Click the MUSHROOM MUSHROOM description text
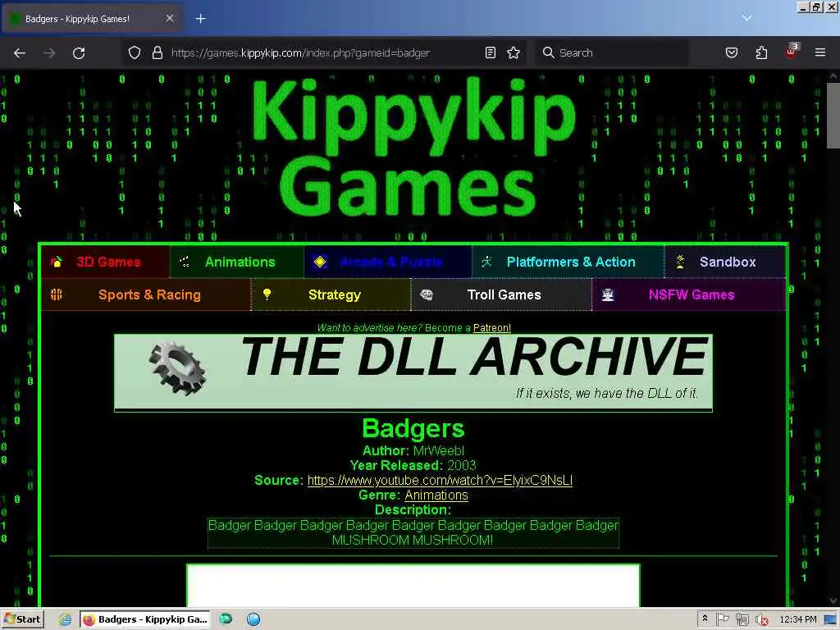This screenshot has height=630, width=840. 413,540
